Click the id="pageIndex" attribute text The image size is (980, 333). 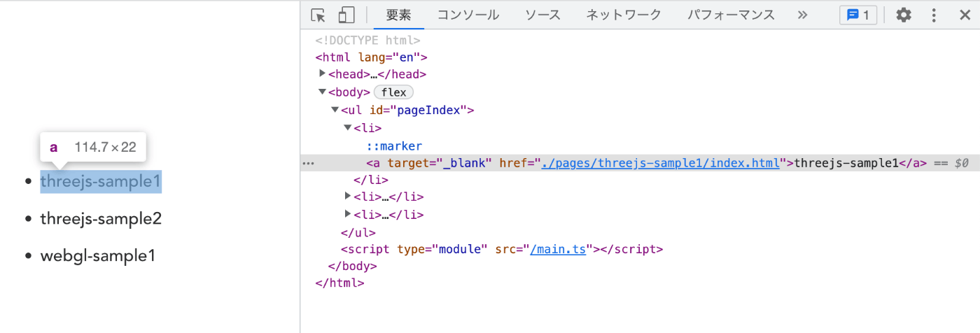click(419, 110)
